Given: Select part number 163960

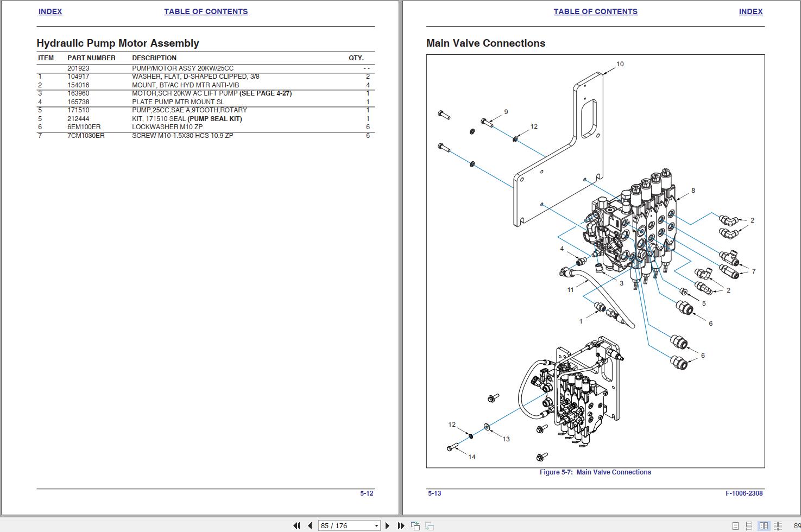Looking at the screenshot, I should [78, 93].
